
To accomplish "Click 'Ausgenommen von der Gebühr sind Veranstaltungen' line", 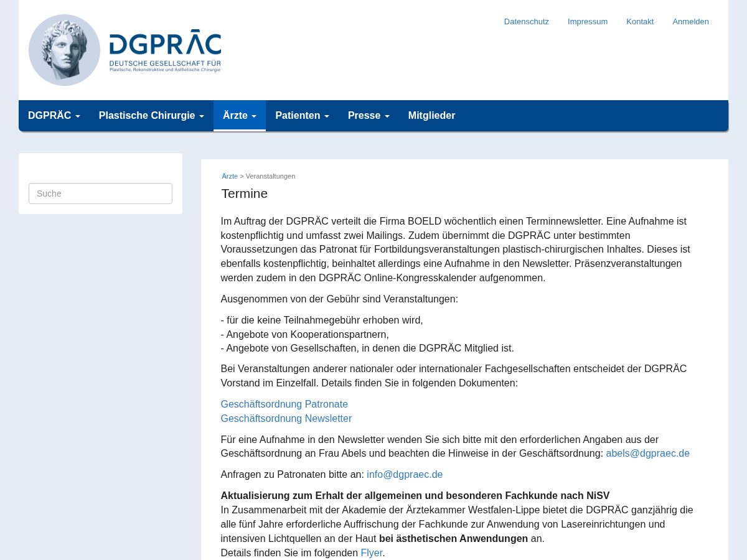I will coord(339,299).
